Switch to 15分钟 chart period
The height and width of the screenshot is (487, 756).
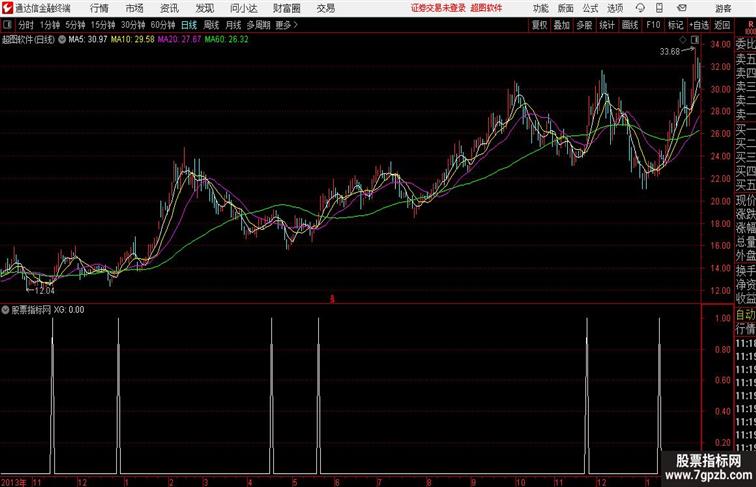click(103, 25)
